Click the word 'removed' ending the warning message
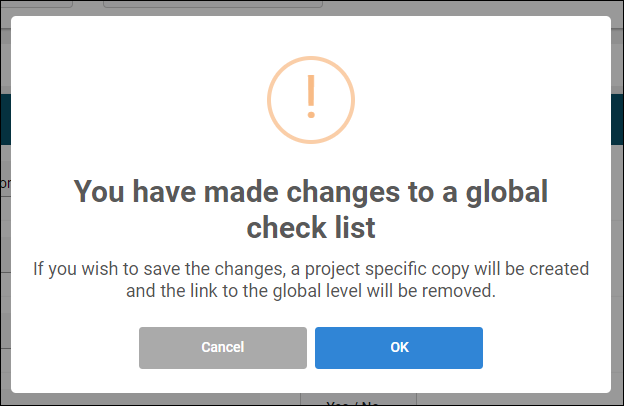 point(458,291)
